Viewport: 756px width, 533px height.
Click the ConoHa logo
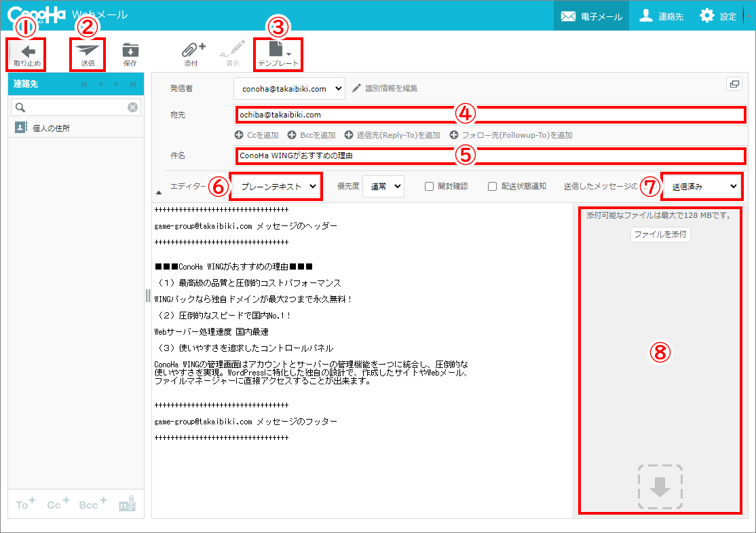[x=36, y=14]
